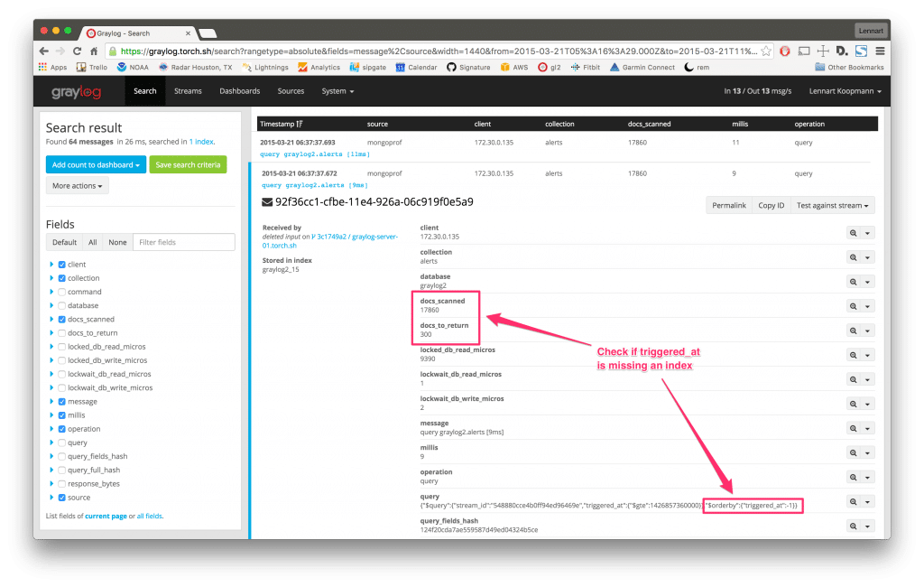Go to browser home page icon
Screen dimensions: 924x587
tap(96, 51)
